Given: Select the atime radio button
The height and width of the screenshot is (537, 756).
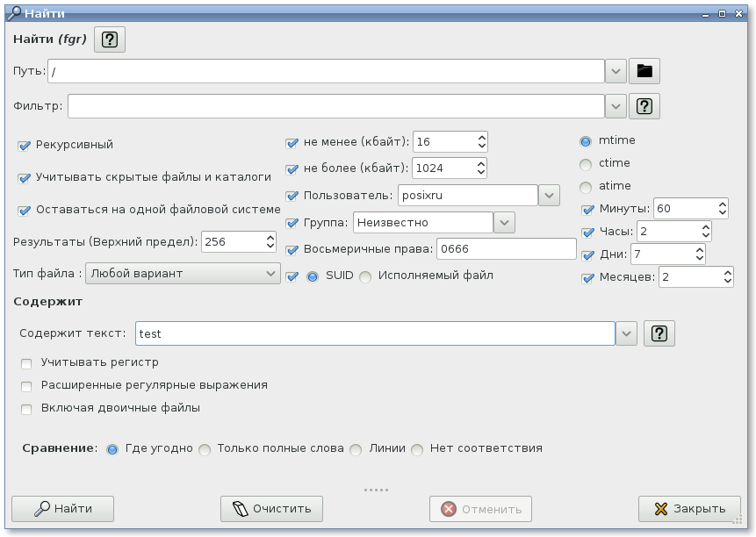Looking at the screenshot, I should (586, 188).
